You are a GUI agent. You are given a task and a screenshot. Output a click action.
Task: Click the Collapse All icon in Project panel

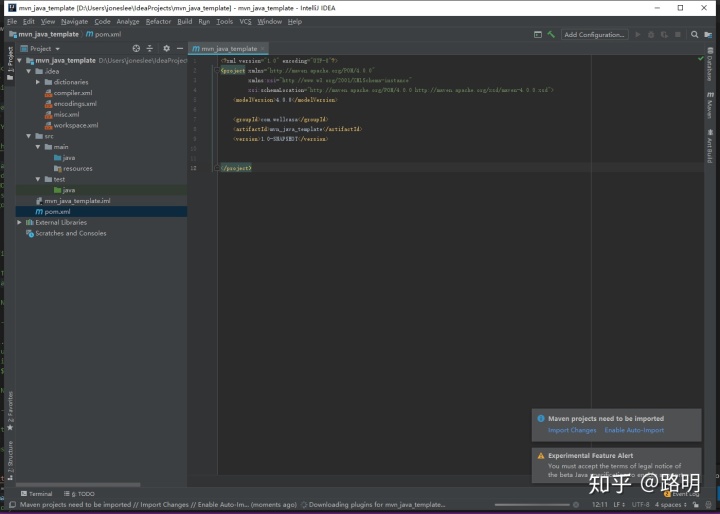coord(150,48)
